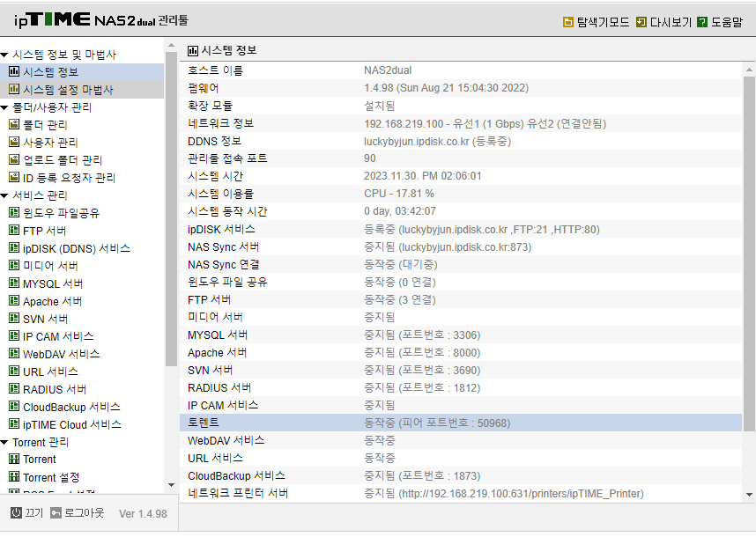Collapse the 시스템 정보 및 마법사 group
This screenshot has height=537, width=756.
[x=4, y=55]
